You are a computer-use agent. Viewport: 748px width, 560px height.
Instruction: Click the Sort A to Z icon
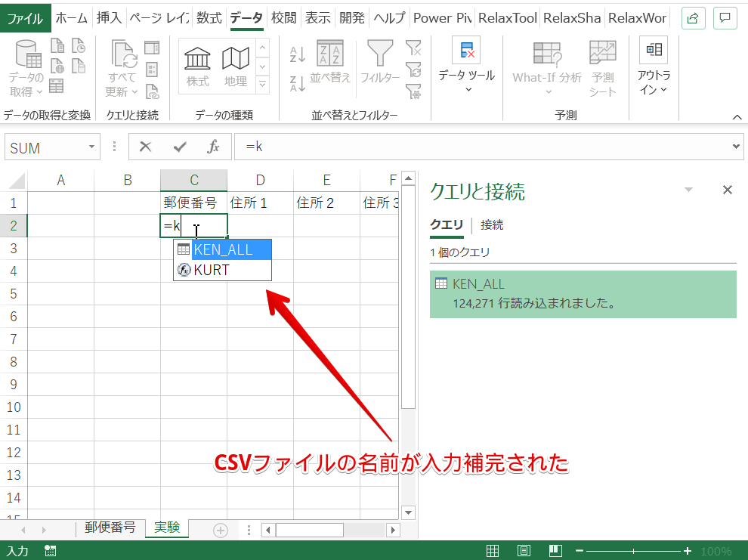[x=298, y=54]
